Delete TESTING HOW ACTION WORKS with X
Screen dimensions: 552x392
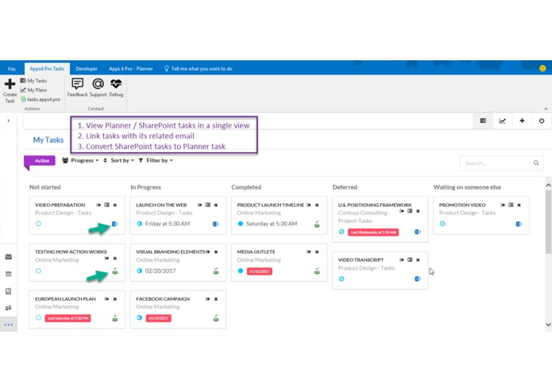point(114,259)
